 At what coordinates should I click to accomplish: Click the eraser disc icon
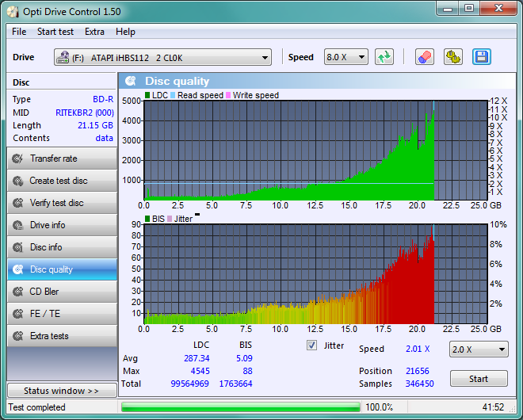click(x=425, y=57)
